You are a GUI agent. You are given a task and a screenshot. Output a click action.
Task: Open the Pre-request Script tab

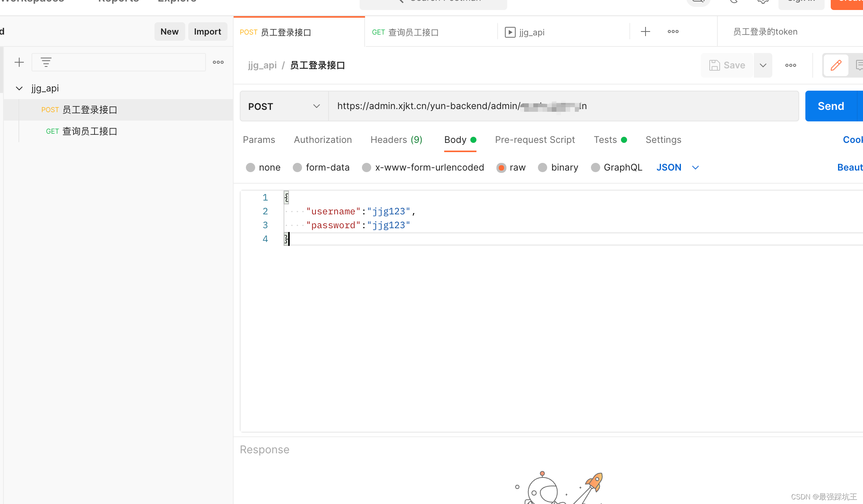point(535,140)
